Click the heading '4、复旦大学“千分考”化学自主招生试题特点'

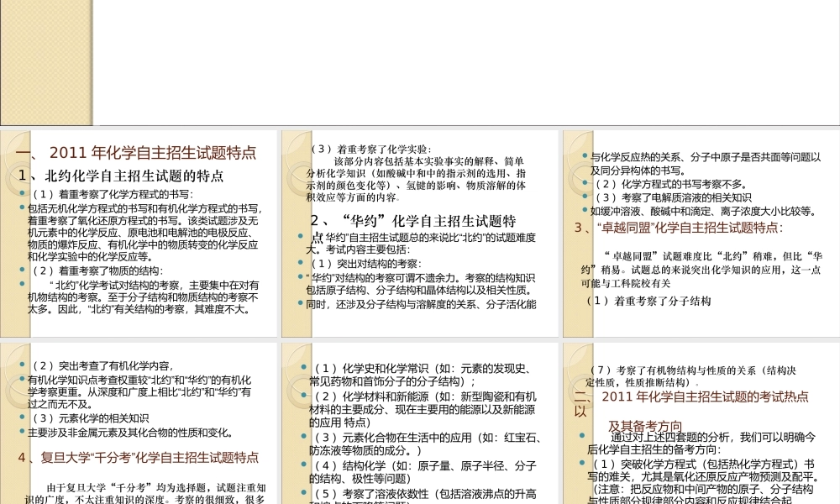pos(139,458)
